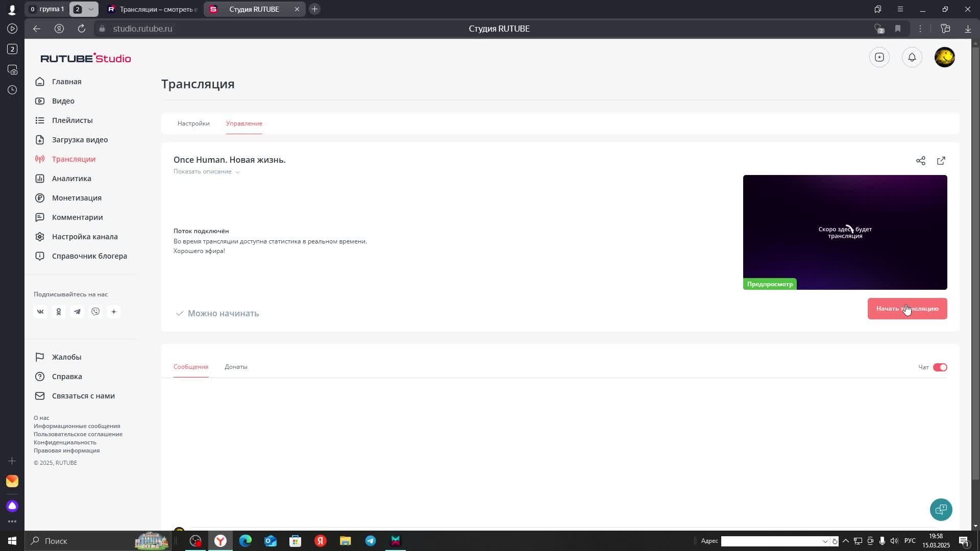Open tab group dropdown arrow
Image resolution: width=980 pixels, height=551 pixels.
(x=91, y=9)
